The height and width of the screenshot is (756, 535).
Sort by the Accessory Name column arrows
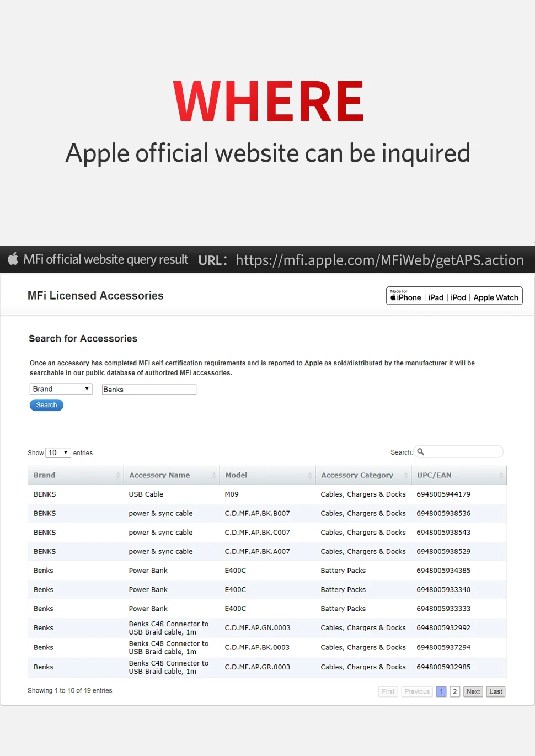[214, 475]
